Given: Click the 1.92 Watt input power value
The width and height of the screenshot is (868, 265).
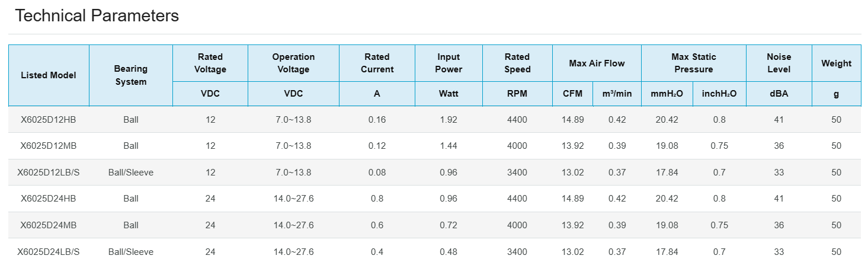Looking at the screenshot, I should [449, 120].
